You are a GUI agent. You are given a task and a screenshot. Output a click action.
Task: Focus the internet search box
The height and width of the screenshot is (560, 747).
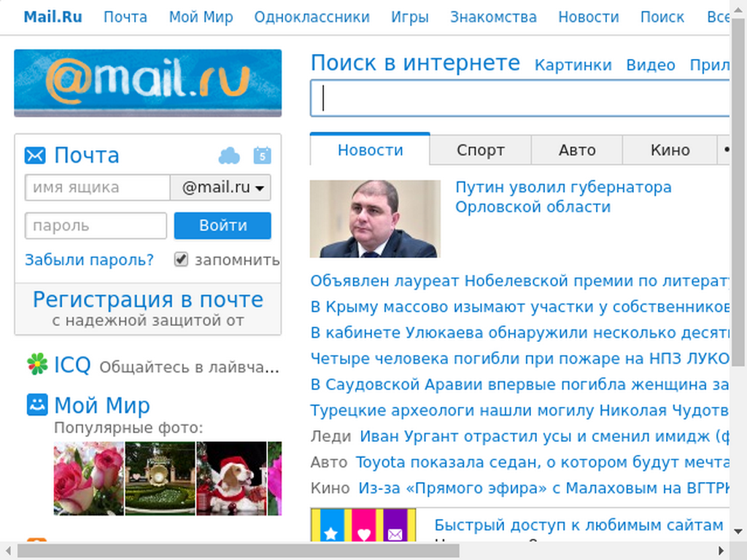pos(519,98)
